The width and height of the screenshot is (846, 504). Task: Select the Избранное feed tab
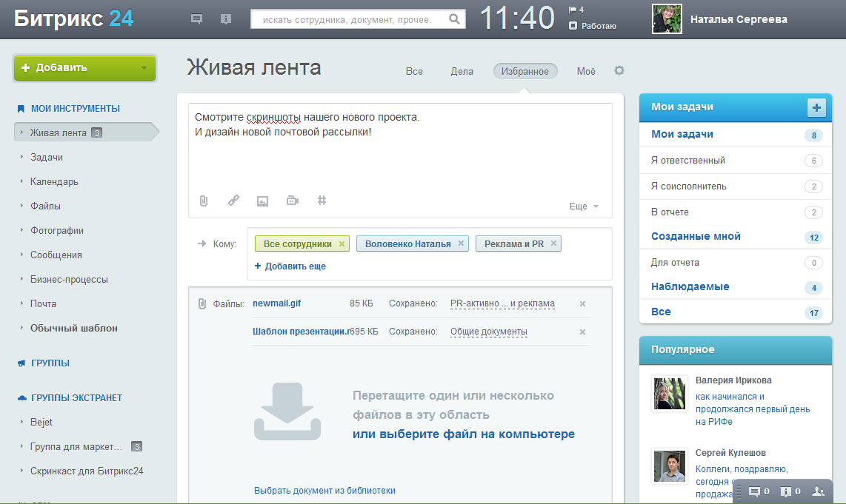tap(525, 71)
